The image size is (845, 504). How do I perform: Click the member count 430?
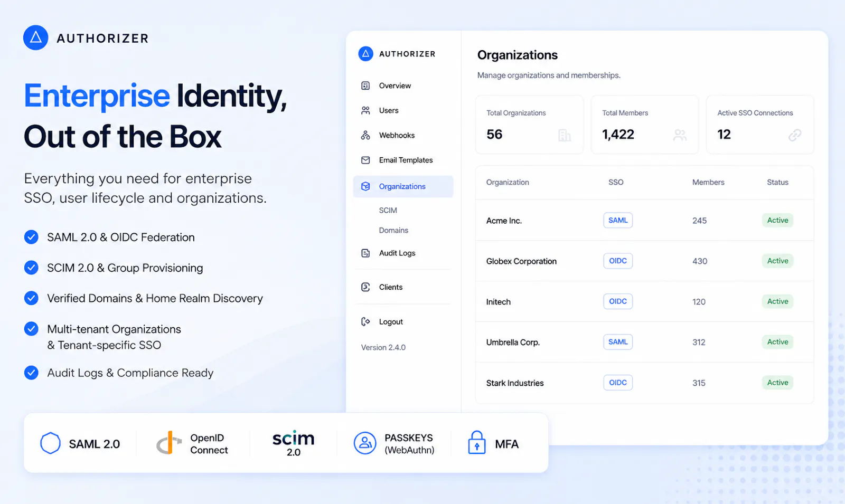700,261
